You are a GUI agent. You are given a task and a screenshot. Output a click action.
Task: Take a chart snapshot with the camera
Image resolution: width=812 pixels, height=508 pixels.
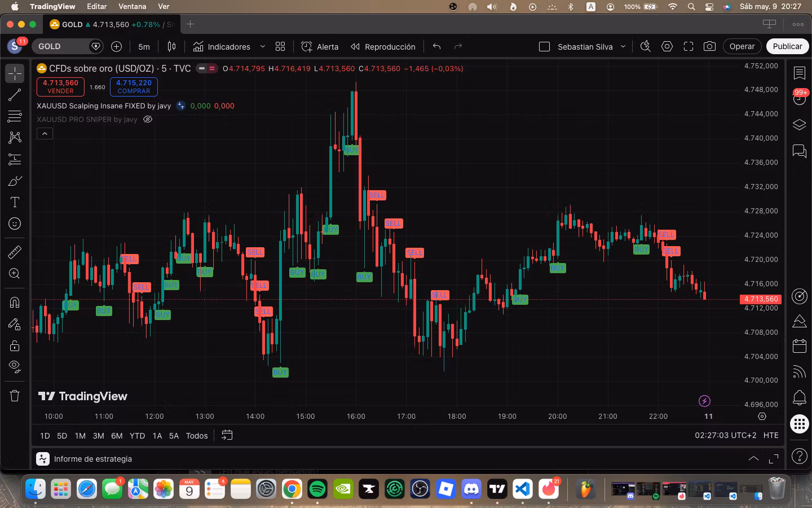click(x=709, y=46)
